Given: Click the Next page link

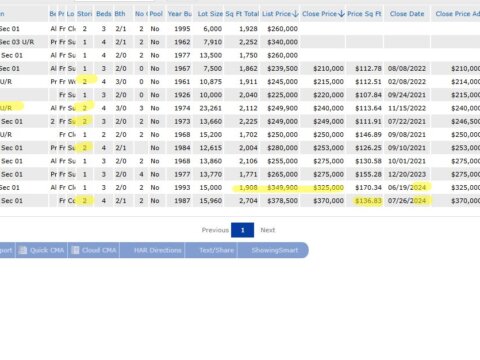Looking at the screenshot, I should [x=268, y=230].
